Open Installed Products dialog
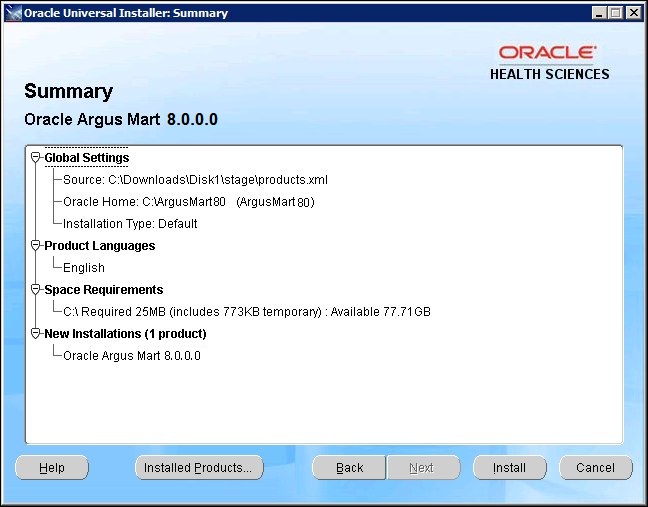 pyautogui.click(x=199, y=468)
